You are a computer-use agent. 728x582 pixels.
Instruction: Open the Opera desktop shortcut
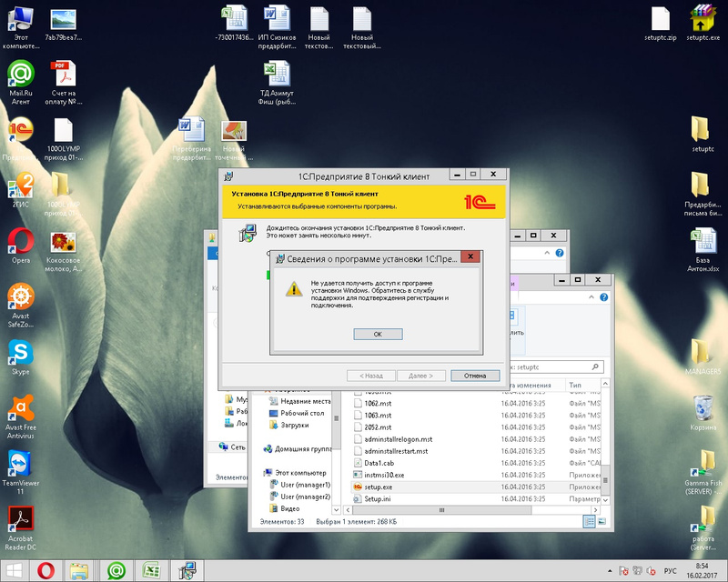point(20,243)
